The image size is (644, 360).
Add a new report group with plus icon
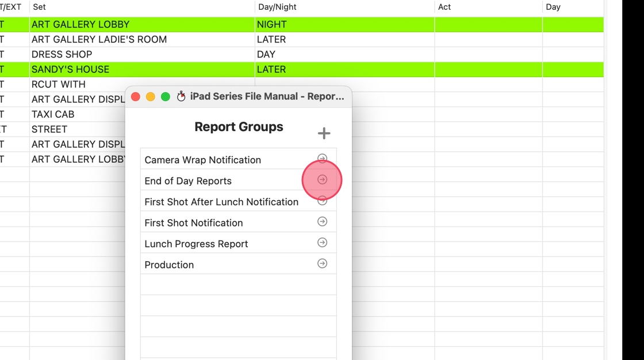click(x=324, y=133)
